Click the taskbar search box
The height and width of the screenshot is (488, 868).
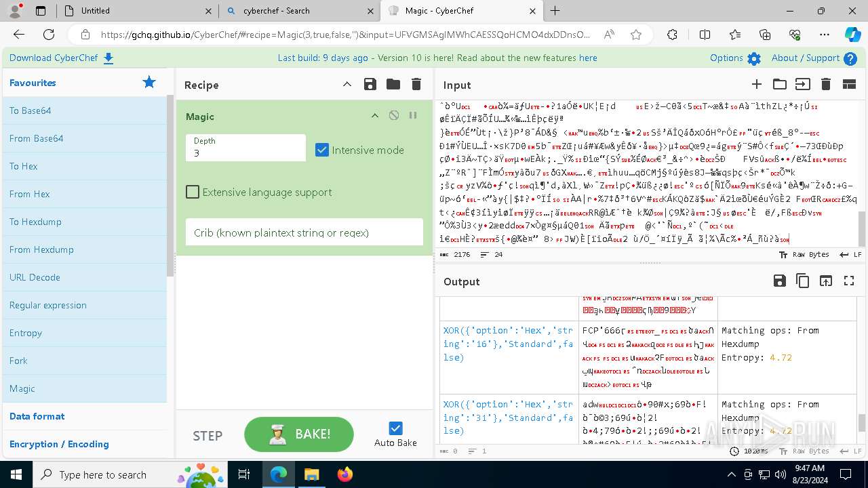(130, 474)
